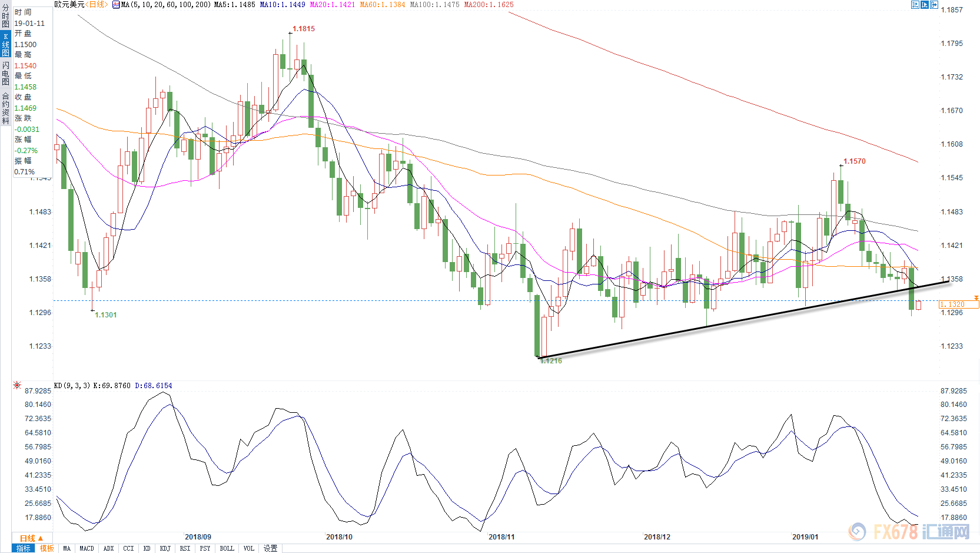Switch to the KDJ indicator tab
The image size is (980, 553).
[165, 548]
